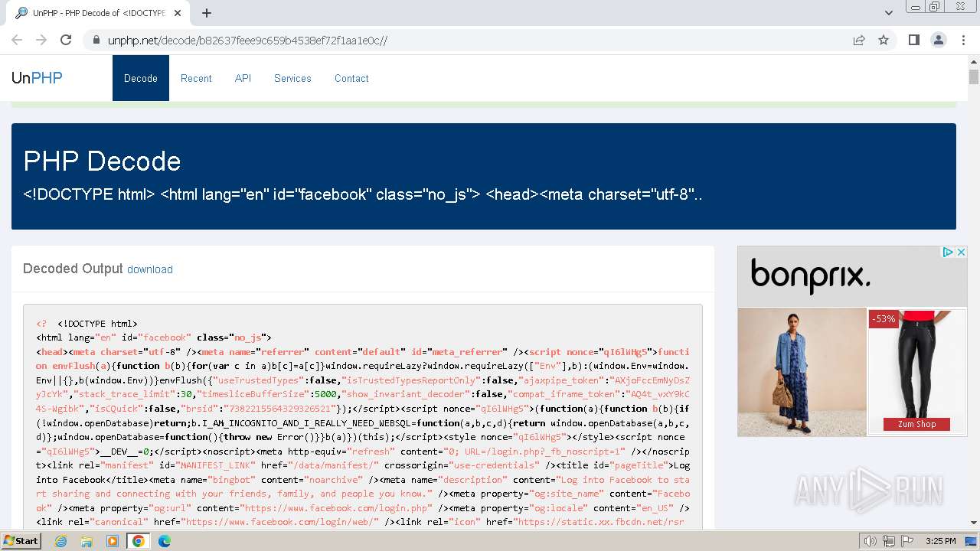Image resolution: width=980 pixels, height=551 pixels.
Task: Go back to previous page
Action: (17, 40)
